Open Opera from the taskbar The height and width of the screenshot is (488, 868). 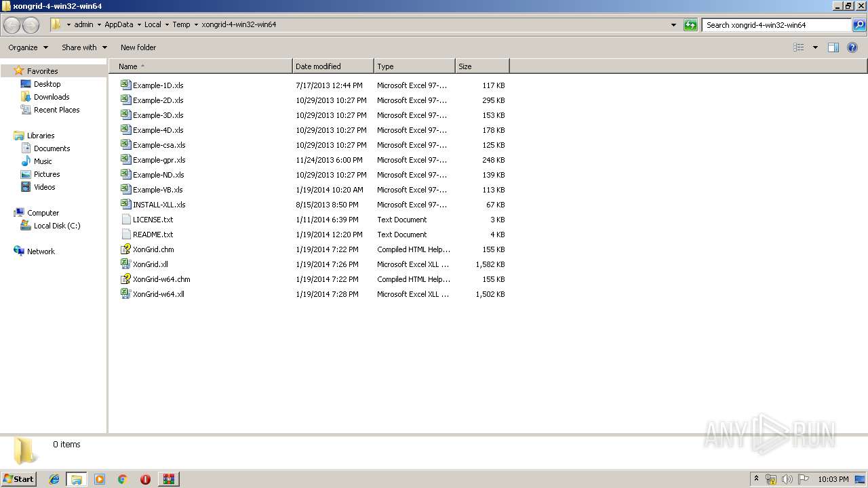point(145,479)
